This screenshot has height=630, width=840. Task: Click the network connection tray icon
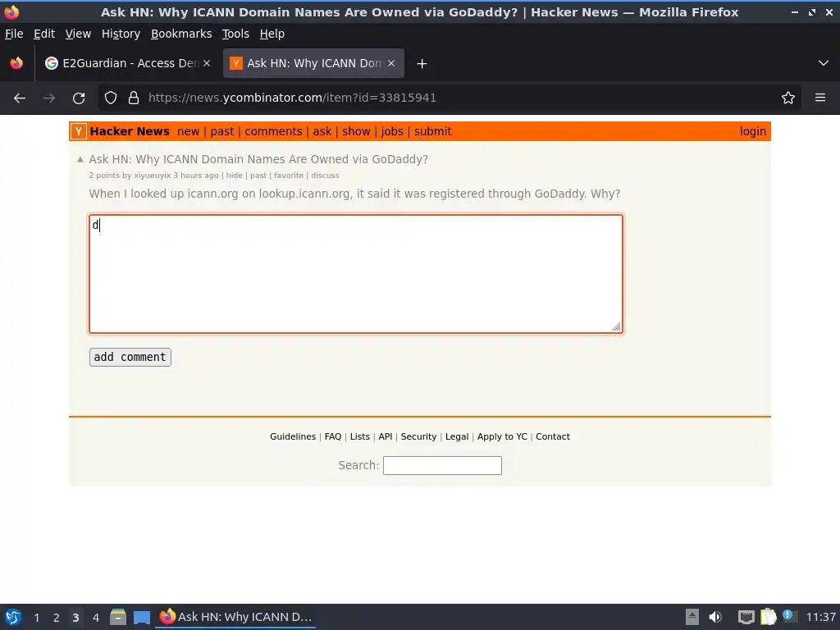coord(746,617)
